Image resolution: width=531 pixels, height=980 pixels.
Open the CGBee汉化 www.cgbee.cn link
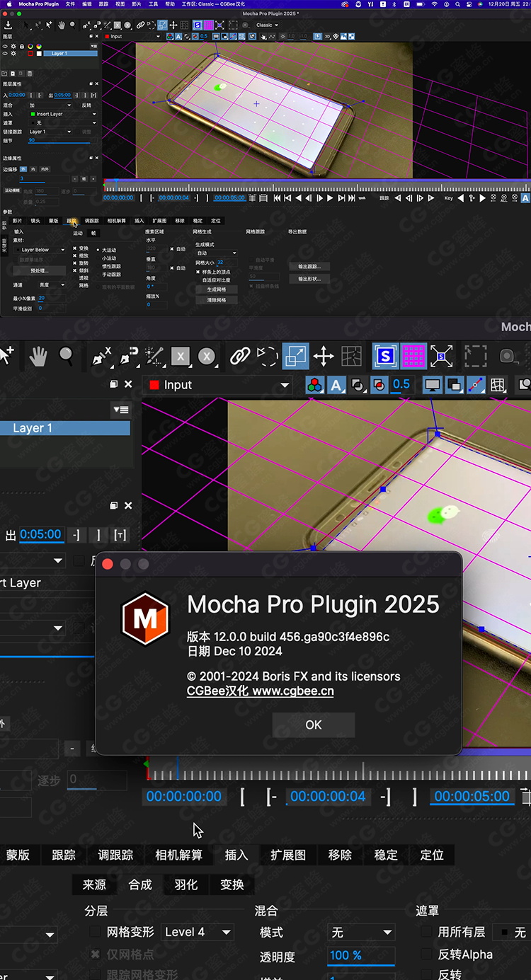[x=260, y=691]
